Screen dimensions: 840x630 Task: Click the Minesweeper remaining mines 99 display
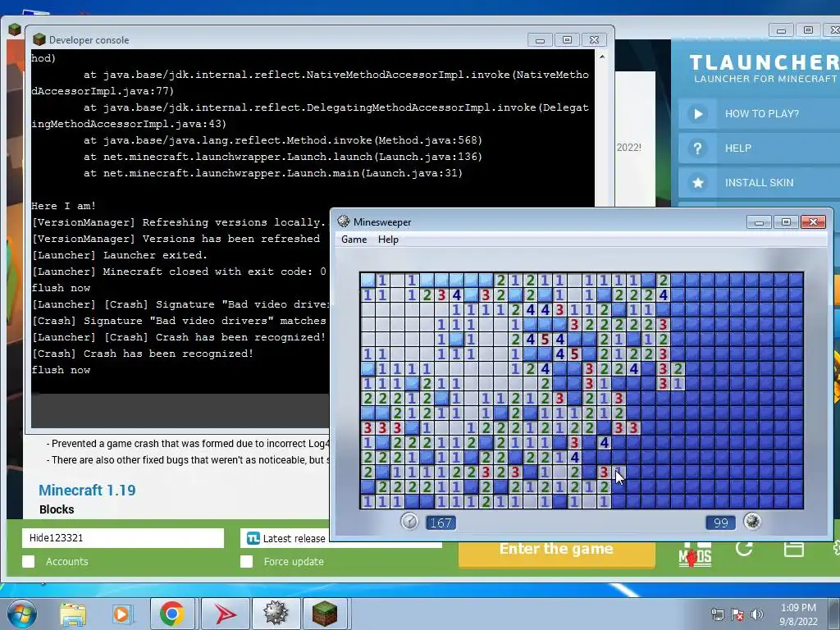720,523
